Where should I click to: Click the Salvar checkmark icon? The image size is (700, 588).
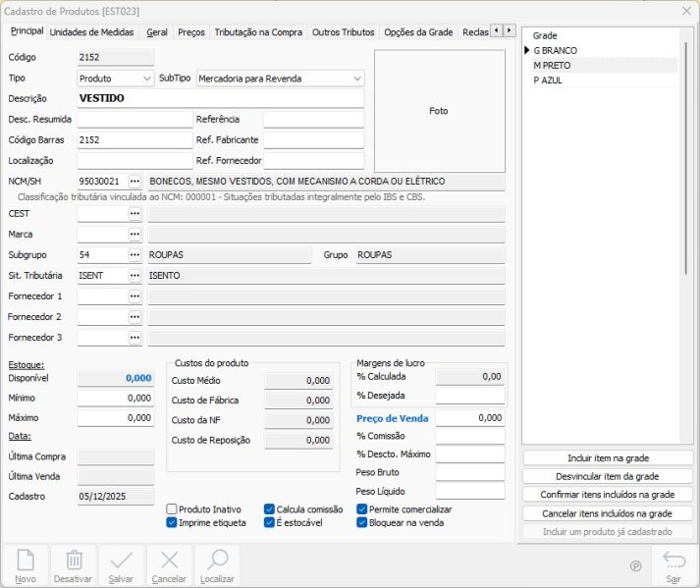122,561
